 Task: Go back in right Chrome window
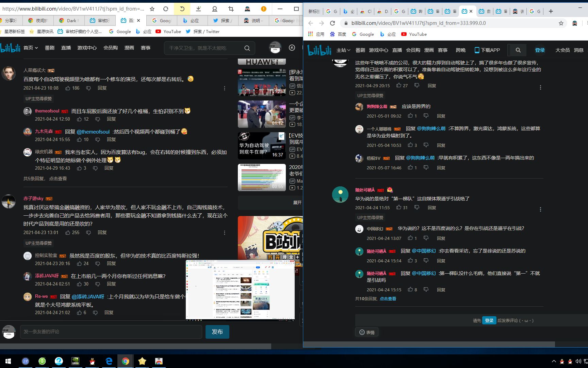tap(310, 23)
